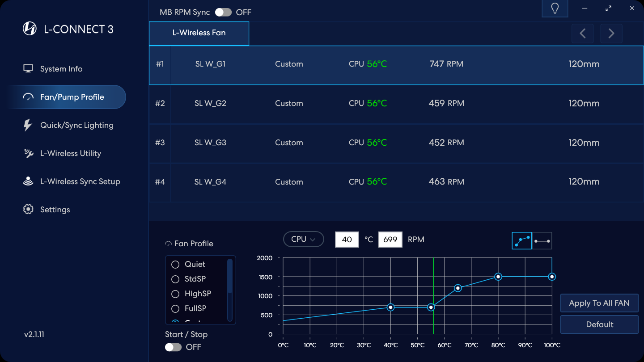The height and width of the screenshot is (362, 644).
Task: Click the v2.1.11 version label
Action: point(34,334)
